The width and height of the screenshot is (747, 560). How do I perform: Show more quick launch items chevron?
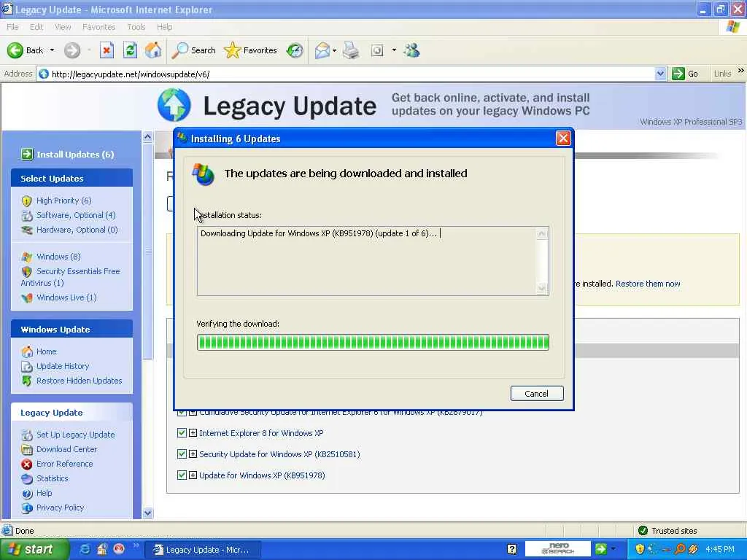[x=136, y=545]
